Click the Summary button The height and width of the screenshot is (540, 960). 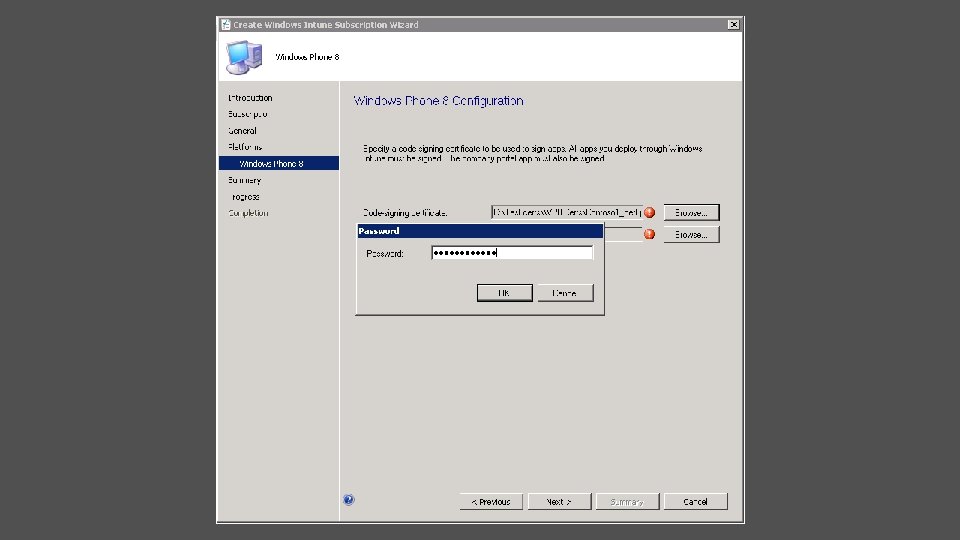point(627,501)
